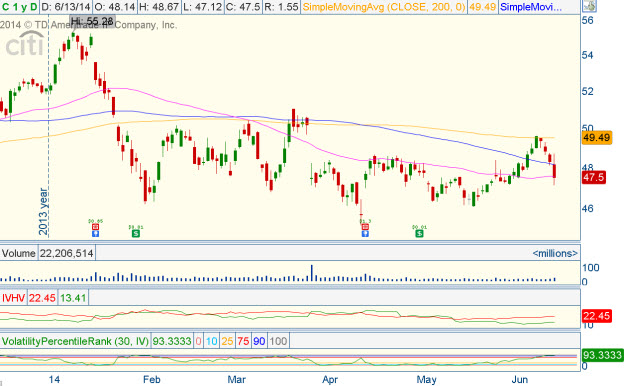Select the date value D: 6/13/14

click(x=66, y=7)
